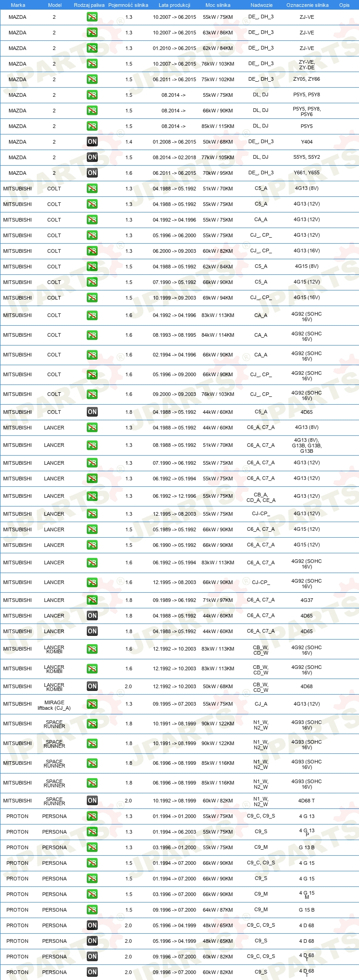The image size is (359, 980).
Task: Click the date cell 07.1990 -> 06.1992
Action: [x=174, y=463]
